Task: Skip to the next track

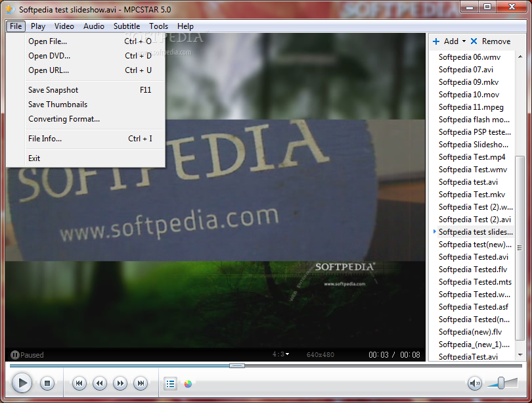Action: tap(141, 383)
